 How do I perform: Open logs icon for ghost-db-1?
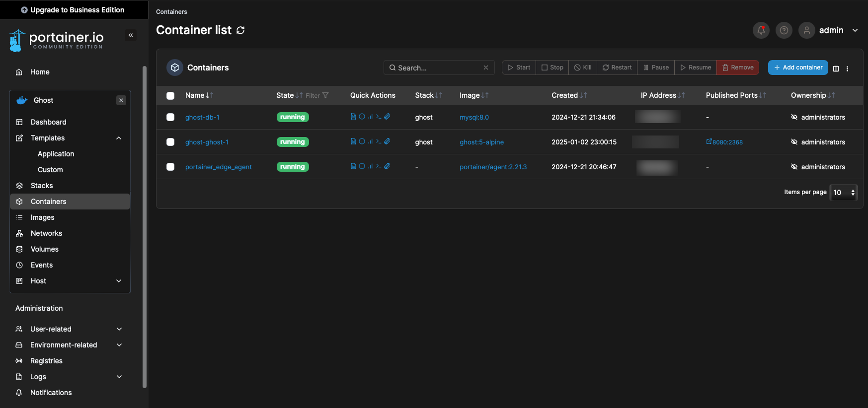pos(353,117)
